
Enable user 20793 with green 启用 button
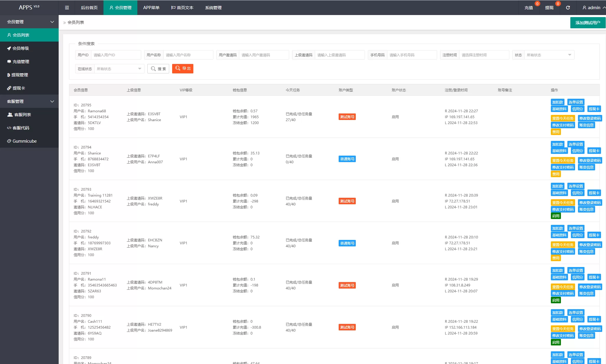click(x=556, y=216)
